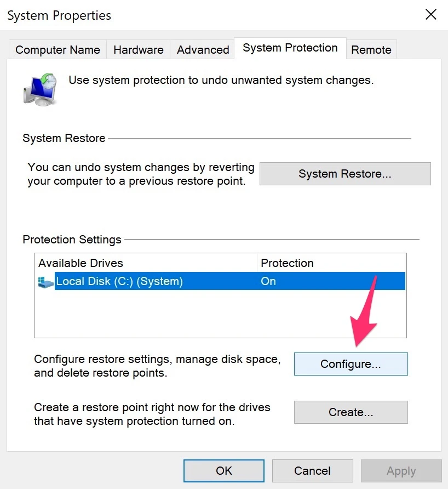Go to the Advanced tab
Viewport: 448px width, 489px height.
click(x=203, y=50)
